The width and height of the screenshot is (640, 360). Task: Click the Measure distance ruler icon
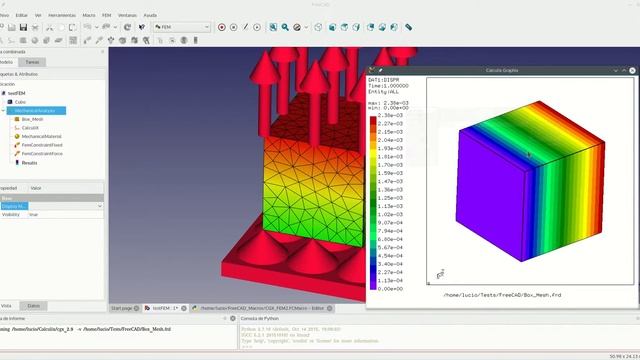point(409,27)
